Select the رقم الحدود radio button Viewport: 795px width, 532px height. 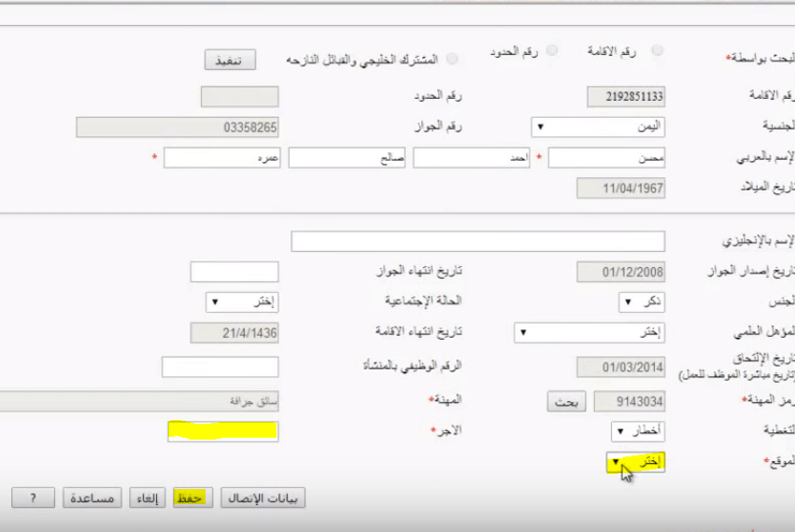click(x=551, y=50)
